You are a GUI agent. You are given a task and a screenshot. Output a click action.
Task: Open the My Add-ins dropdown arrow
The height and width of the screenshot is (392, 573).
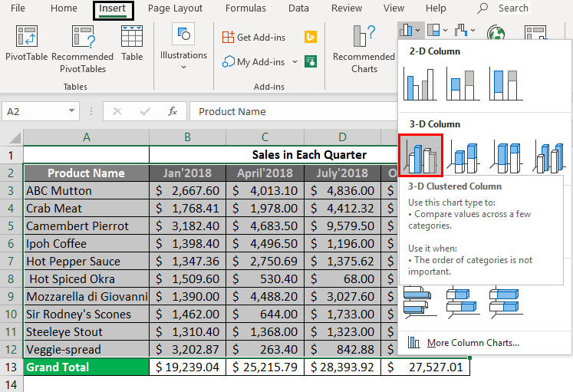[x=295, y=61]
